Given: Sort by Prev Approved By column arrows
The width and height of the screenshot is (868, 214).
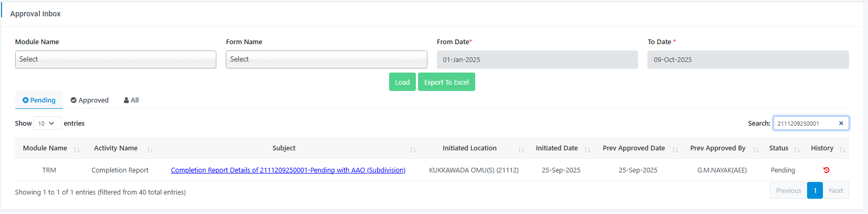Looking at the screenshot, I should pos(755,150).
